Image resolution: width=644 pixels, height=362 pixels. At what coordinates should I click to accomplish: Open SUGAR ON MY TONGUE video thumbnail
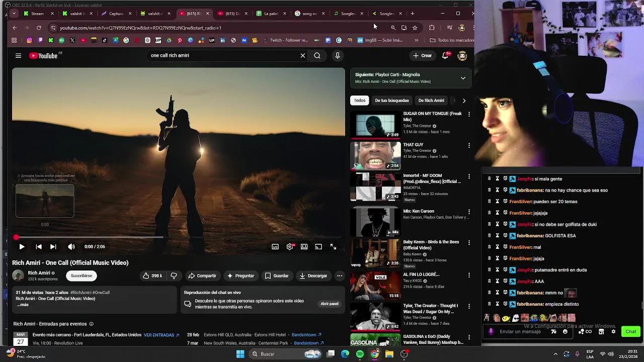click(x=375, y=126)
